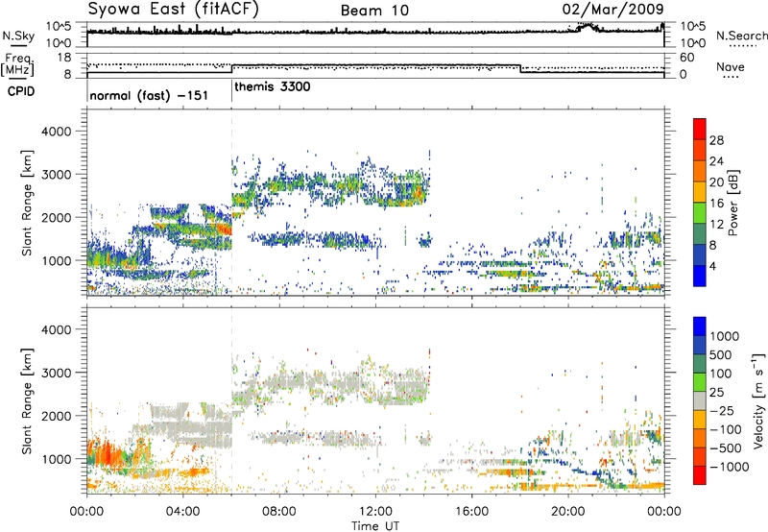Click the 'normal (fast) -151' CPID text
Screen dimensions: 768x532
click(x=149, y=95)
